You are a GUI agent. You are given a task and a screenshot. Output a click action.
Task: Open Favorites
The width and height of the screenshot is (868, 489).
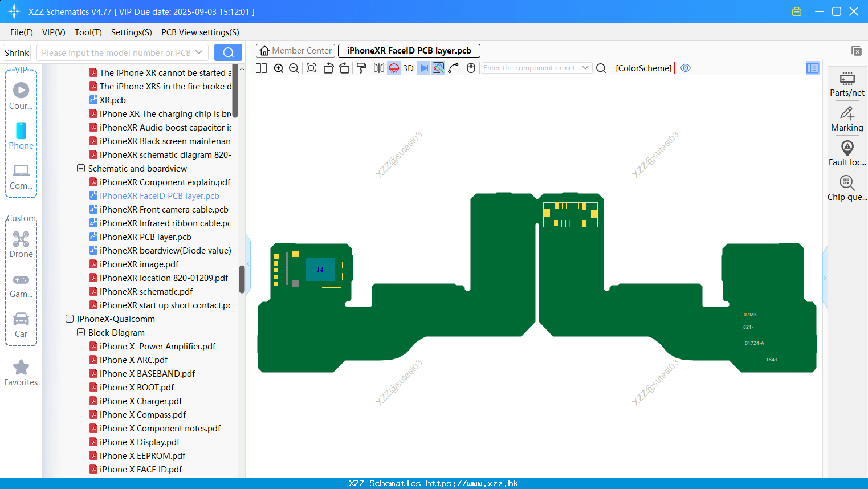click(21, 373)
